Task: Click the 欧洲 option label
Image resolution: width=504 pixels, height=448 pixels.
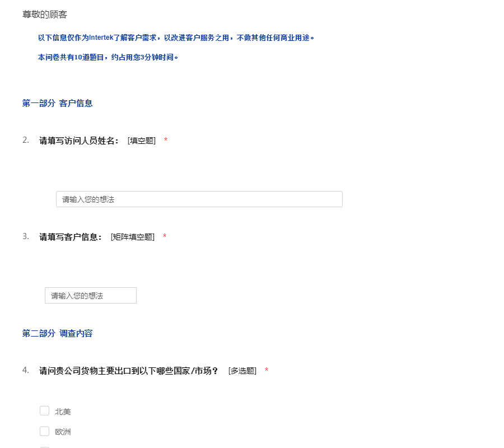Action: point(63,432)
